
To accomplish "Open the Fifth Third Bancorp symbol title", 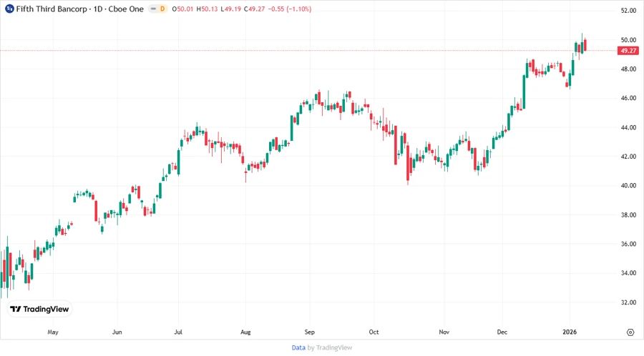I will (80, 9).
